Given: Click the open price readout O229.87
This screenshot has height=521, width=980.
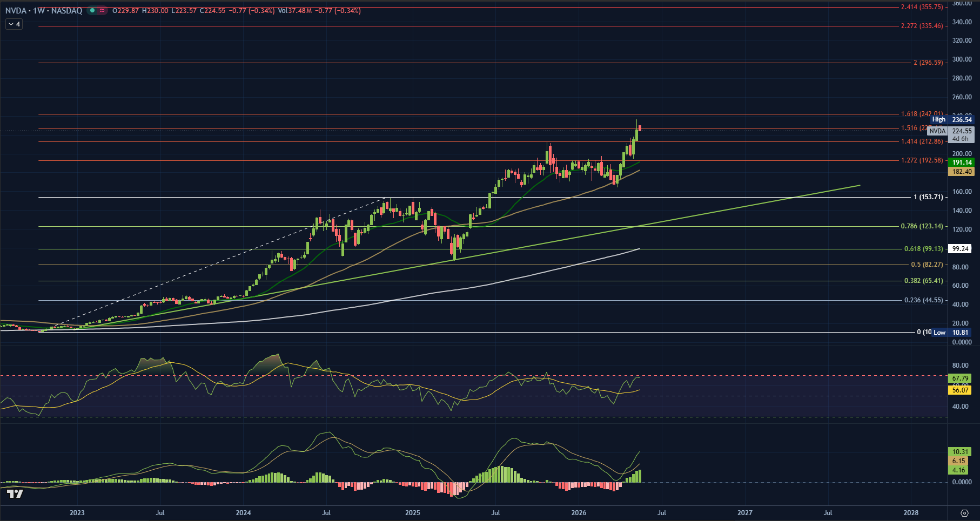Looking at the screenshot, I should pyautogui.click(x=125, y=10).
